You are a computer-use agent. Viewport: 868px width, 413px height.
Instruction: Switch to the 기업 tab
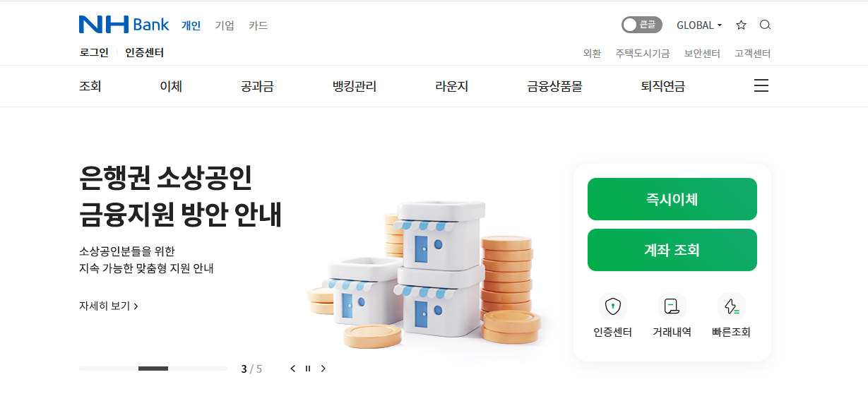point(225,25)
